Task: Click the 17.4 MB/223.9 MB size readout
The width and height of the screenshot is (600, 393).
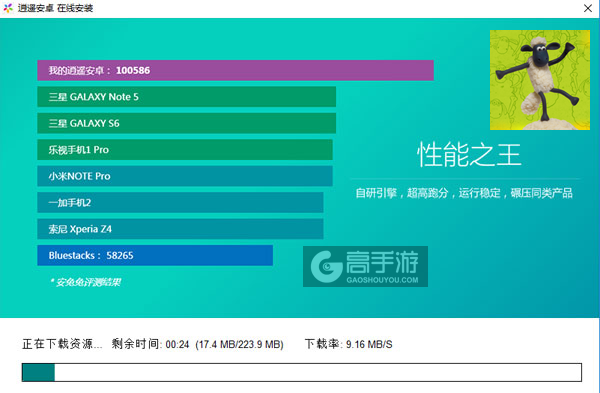Action: pos(239,344)
